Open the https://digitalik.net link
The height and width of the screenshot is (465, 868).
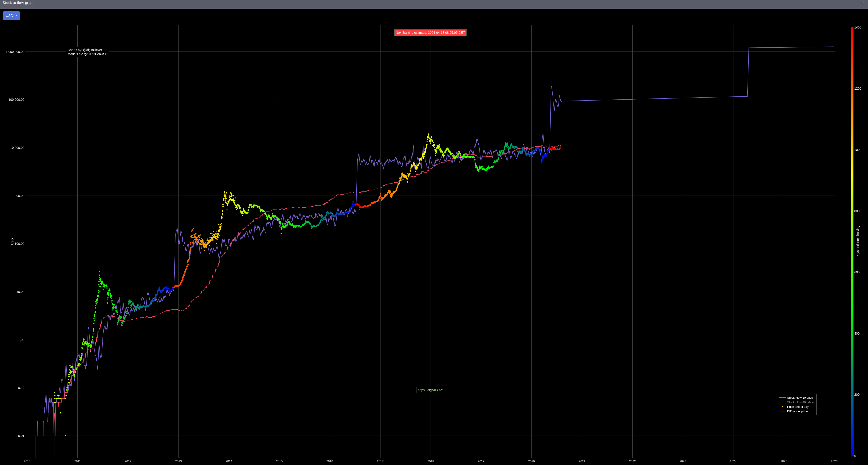[x=430, y=390]
